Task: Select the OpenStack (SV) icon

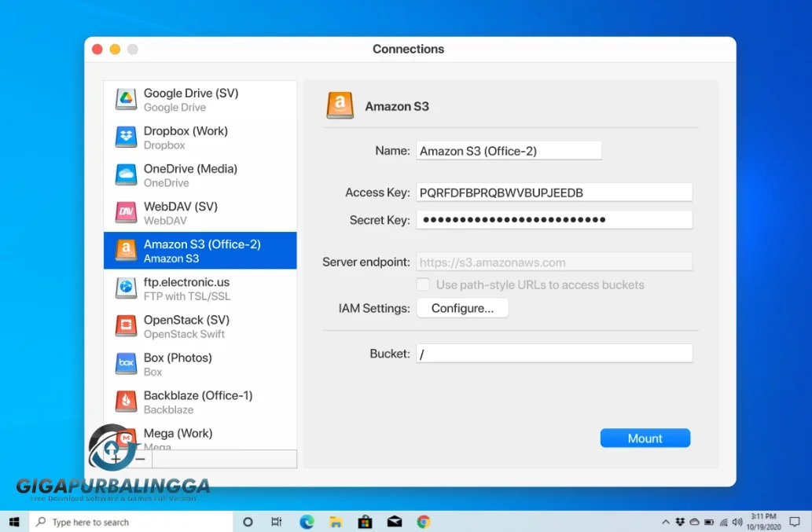Action: point(126,326)
